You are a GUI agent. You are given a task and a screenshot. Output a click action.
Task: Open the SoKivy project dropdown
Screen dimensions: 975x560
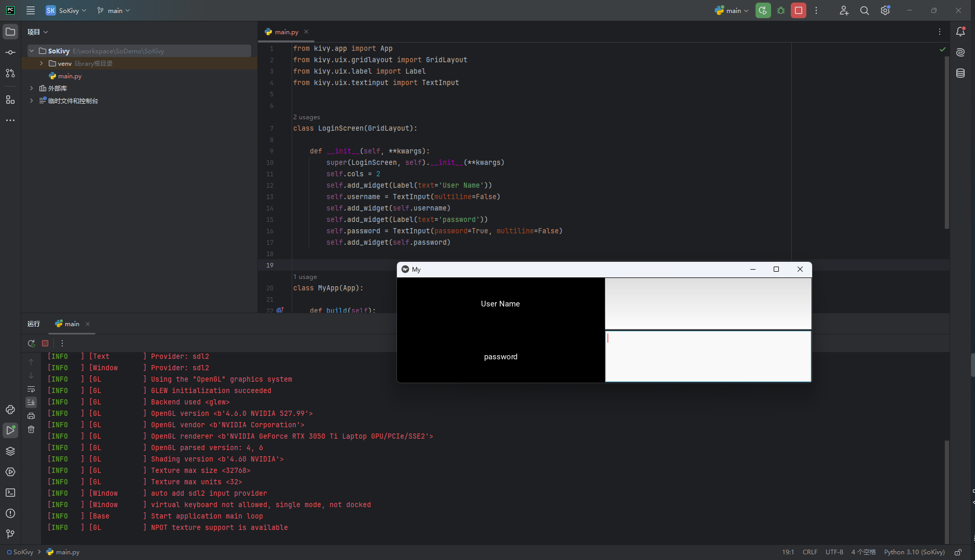66,10
